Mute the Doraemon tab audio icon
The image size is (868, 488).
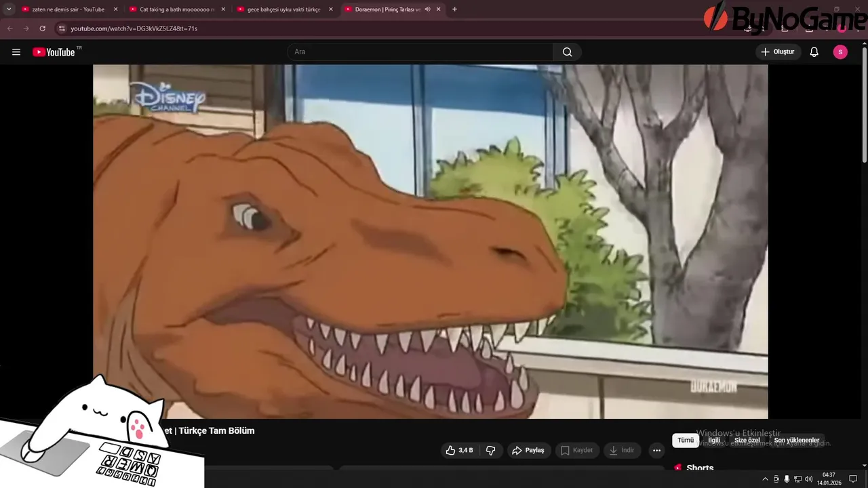coord(427,9)
